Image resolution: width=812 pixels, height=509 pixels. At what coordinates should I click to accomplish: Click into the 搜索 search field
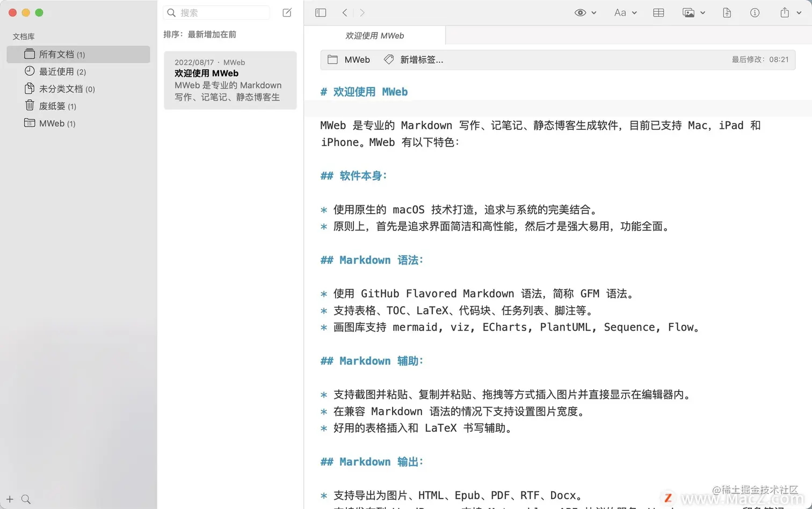[x=216, y=12]
